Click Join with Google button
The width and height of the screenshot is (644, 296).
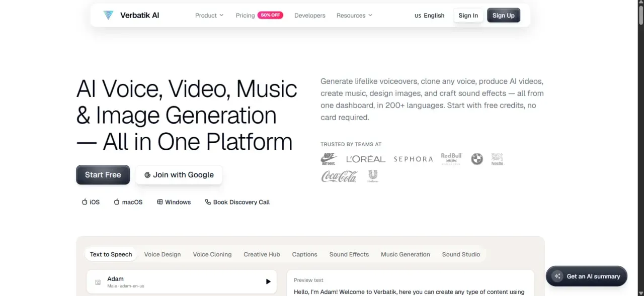(179, 175)
